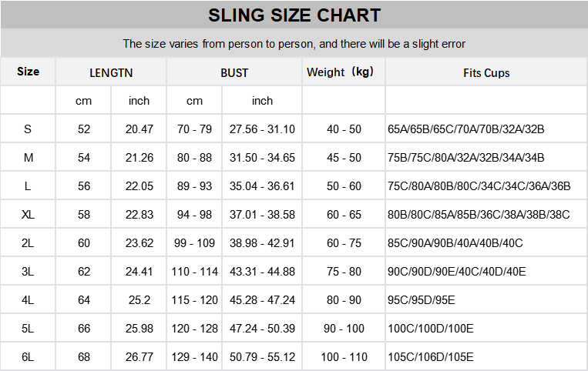Click the S size row label
The height and width of the screenshot is (371, 588).
coord(28,129)
